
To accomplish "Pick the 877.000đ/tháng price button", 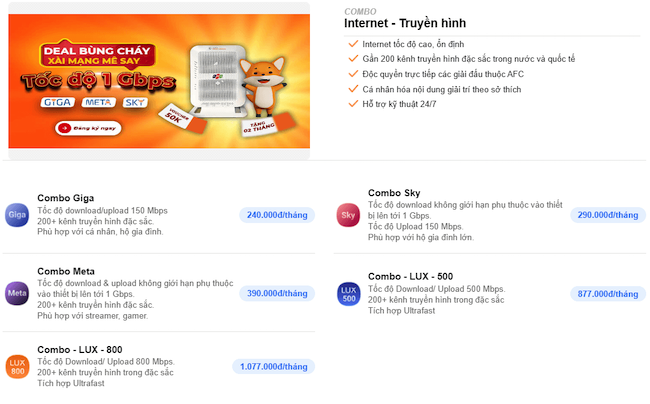I will 608,294.
